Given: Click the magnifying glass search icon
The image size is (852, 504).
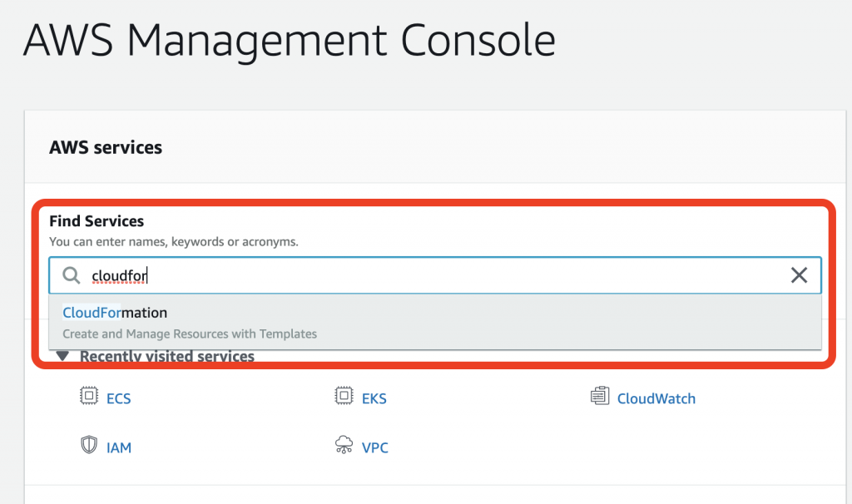Looking at the screenshot, I should click(72, 275).
